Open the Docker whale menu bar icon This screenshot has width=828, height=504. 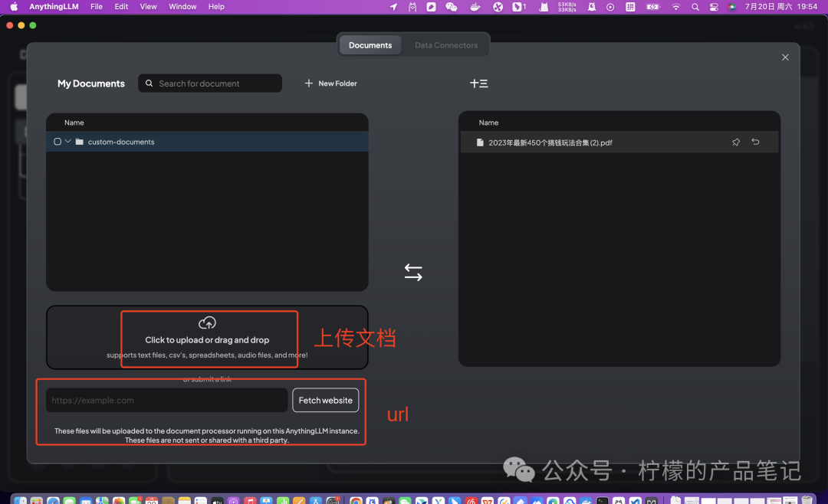pyautogui.click(x=475, y=7)
